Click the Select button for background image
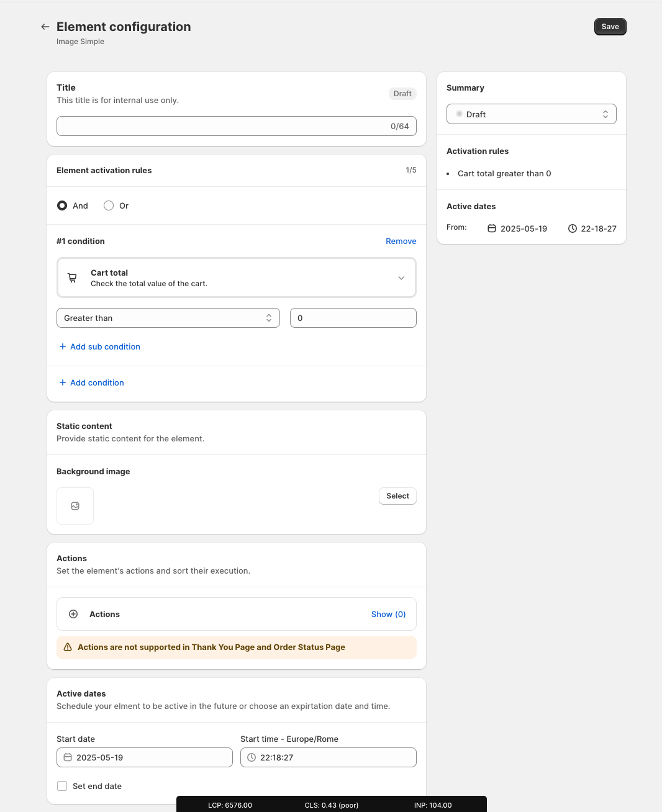Screen dimensions: 662x812 397,496
